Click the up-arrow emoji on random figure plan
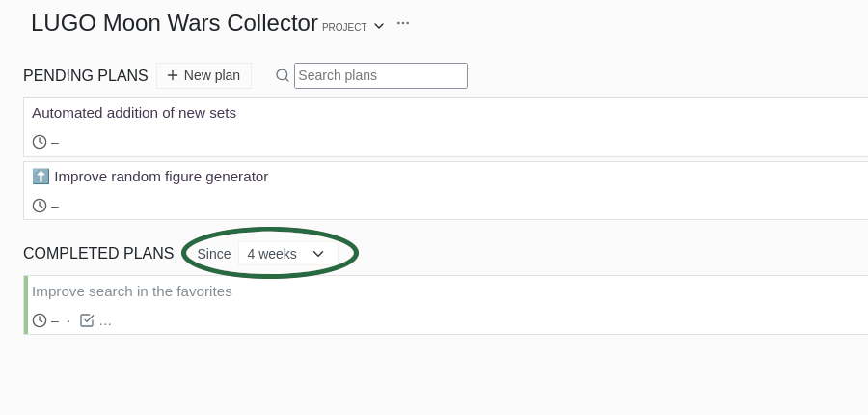Screen dimensions: 868x415 point(41,177)
